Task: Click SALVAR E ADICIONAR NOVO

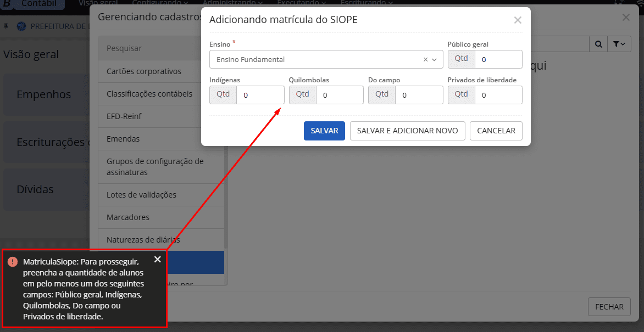Action: pos(408,131)
